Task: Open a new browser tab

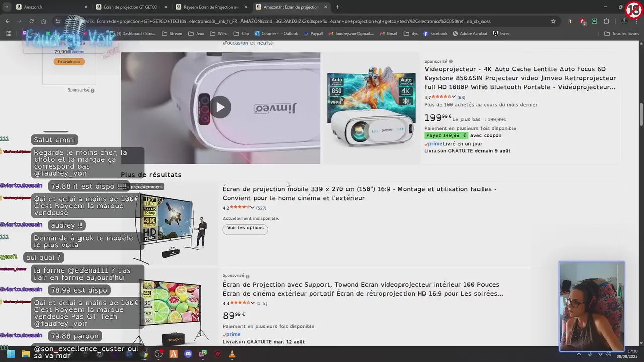Action: click(x=337, y=7)
